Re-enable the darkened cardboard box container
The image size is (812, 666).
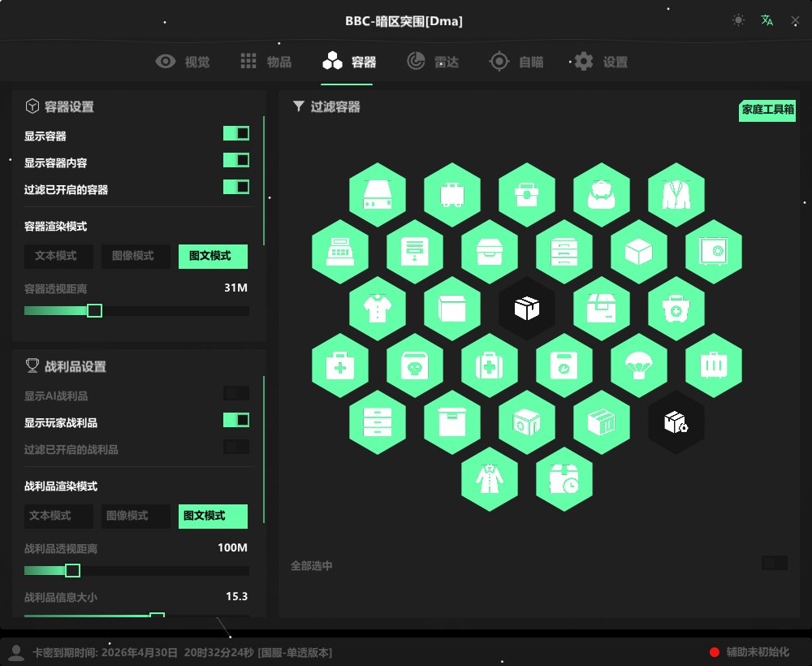[527, 309]
